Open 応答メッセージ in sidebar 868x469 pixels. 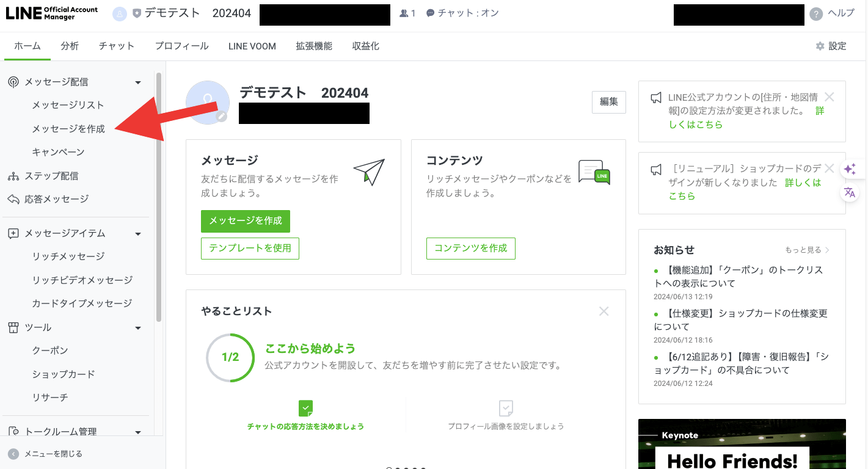click(56, 199)
